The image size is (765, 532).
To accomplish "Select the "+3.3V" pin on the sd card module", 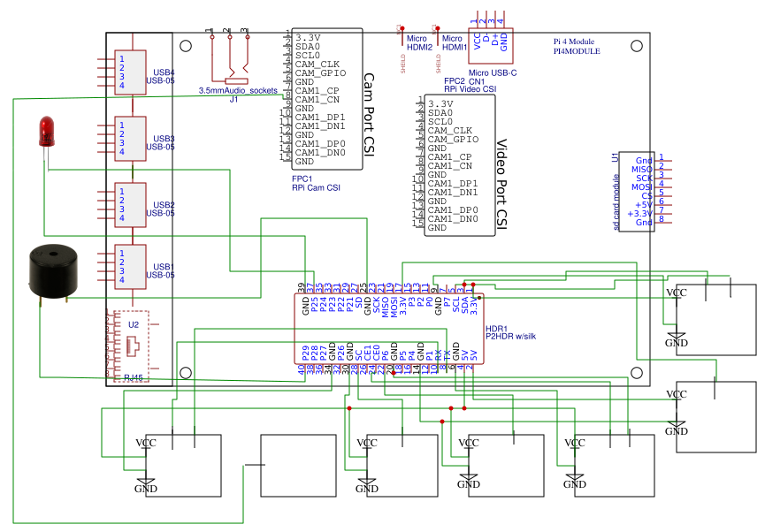I will tap(639, 214).
